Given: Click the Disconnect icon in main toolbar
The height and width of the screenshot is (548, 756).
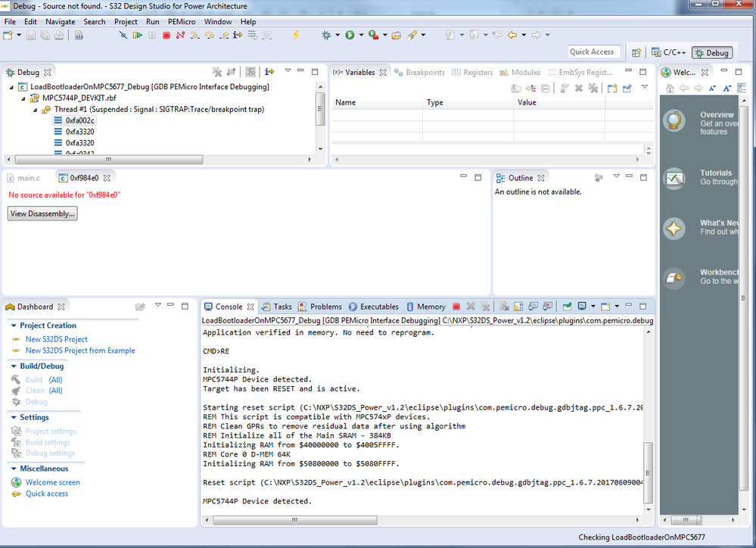Looking at the screenshot, I should (180, 35).
